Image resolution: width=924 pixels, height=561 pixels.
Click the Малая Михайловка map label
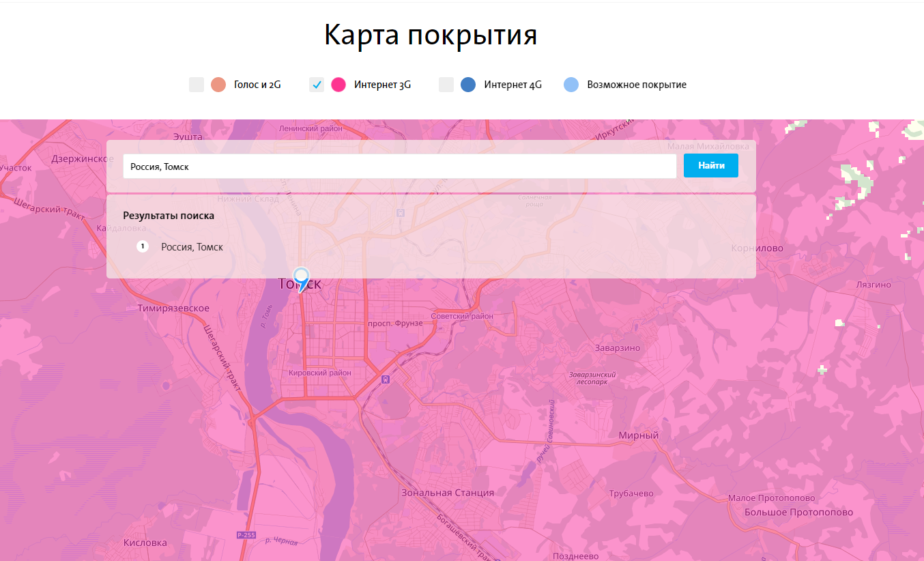708,147
